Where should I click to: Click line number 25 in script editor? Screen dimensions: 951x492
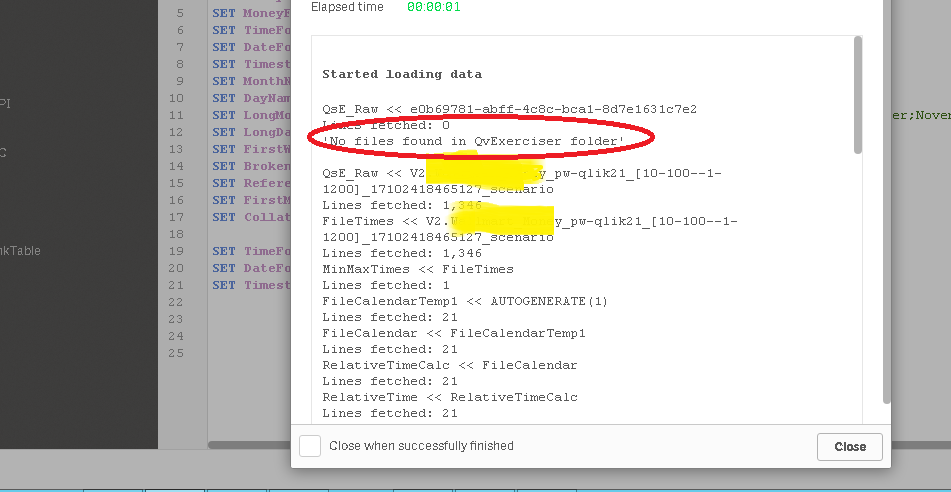pyautogui.click(x=176, y=352)
